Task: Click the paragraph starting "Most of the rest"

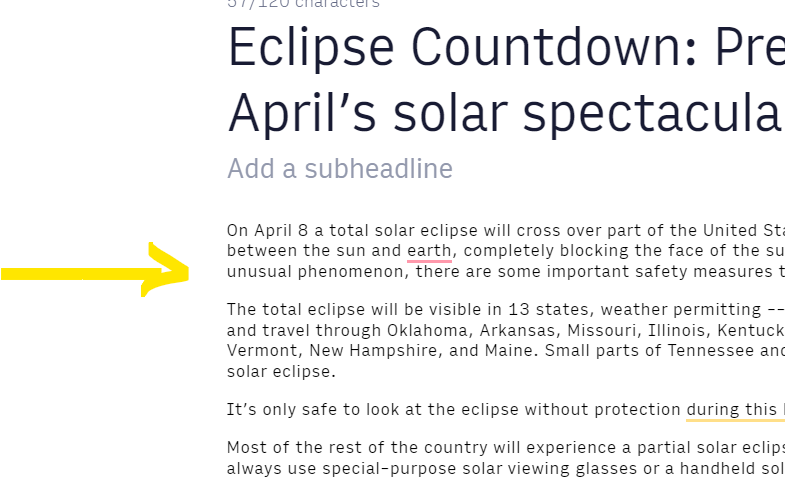Action: (506, 458)
